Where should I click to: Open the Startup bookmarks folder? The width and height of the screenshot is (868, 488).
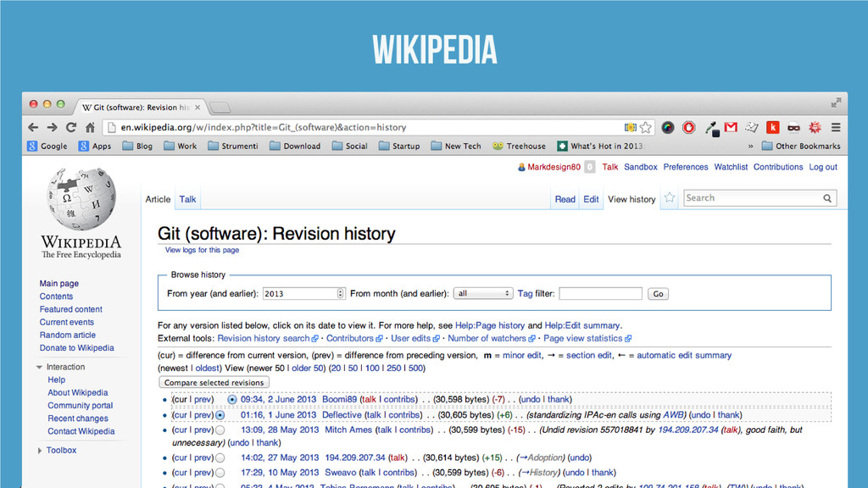pyautogui.click(x=399, y=146)
